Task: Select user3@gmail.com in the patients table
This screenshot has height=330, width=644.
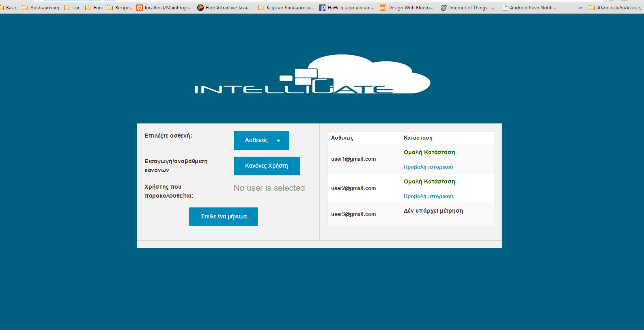Action: (353, 214)
